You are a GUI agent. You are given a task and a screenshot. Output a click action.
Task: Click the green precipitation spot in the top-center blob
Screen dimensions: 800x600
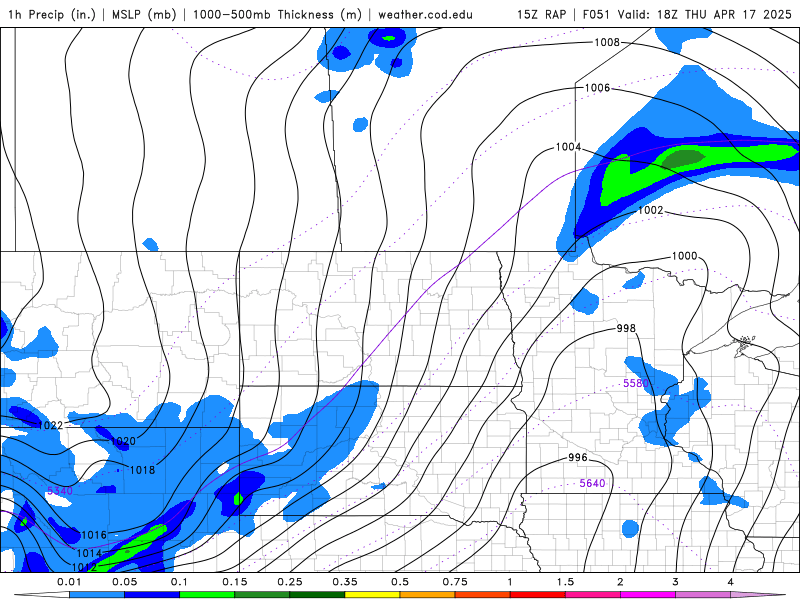tap(389, 38)
